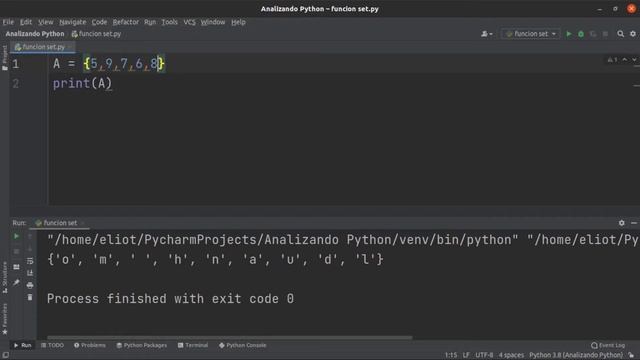Click 'funcion set.py' breadcrumb in navigation bar
This screenshot has height=360, width=640.
point(96,34)
